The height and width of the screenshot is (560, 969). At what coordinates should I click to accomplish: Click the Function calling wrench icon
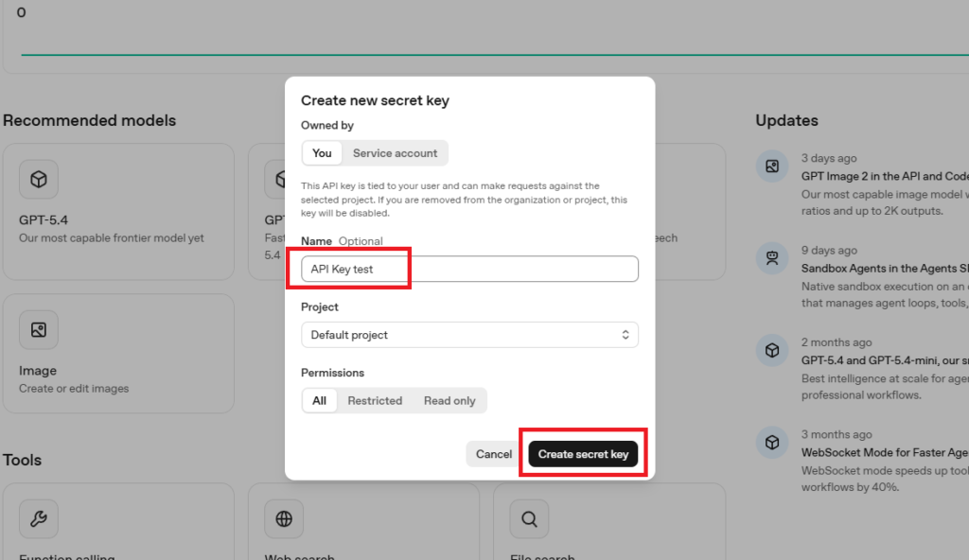tap(39, 518)
